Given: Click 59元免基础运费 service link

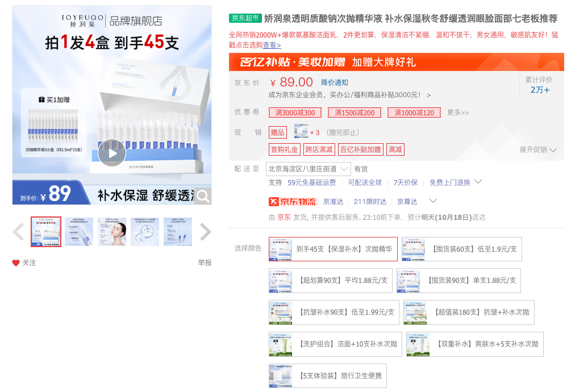Looking at the screenshot, I should 312,182.
